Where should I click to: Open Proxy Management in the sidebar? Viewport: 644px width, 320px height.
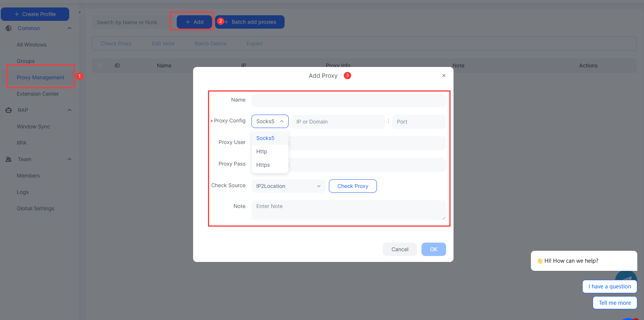click(x=41, y=77)
